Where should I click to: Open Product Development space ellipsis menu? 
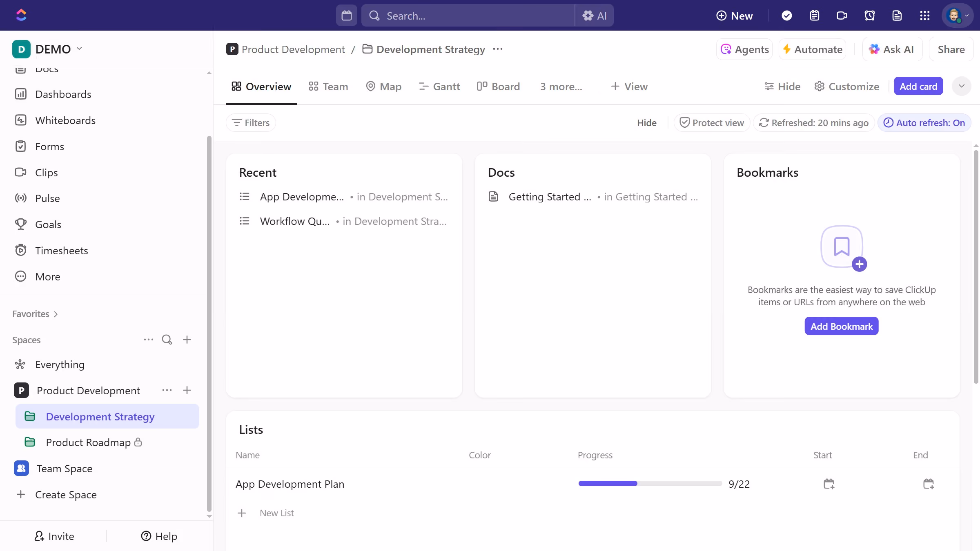pos(167,390)
